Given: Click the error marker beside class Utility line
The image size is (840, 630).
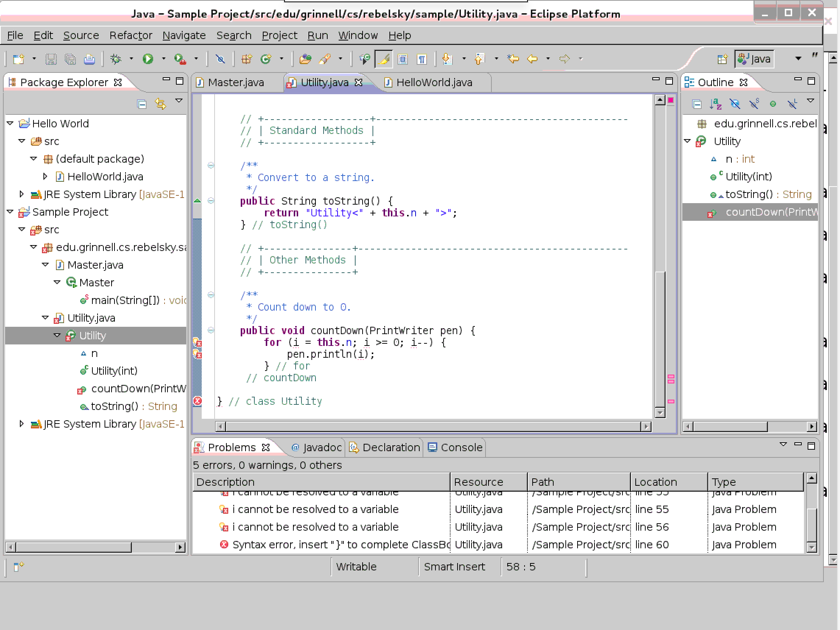Looking at the screenshot, I should tap(197, 401).
